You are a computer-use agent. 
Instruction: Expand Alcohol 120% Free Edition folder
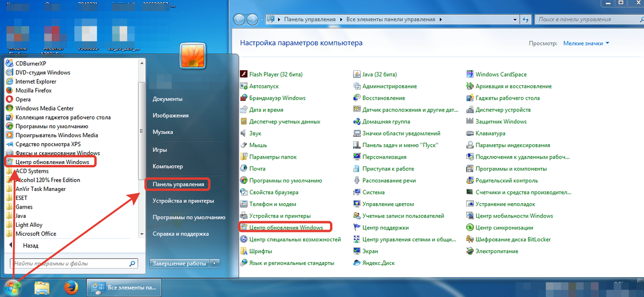43,180
